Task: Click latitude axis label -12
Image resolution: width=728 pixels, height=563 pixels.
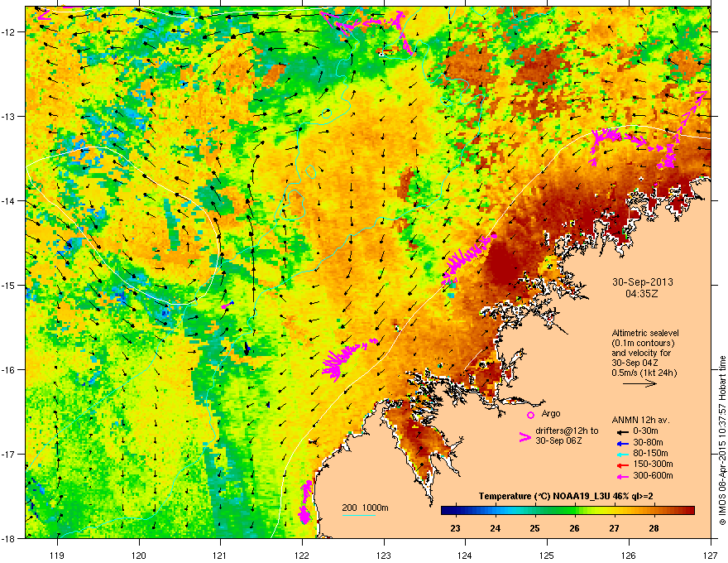Action: pyautogui.click(x=9, y=31)
